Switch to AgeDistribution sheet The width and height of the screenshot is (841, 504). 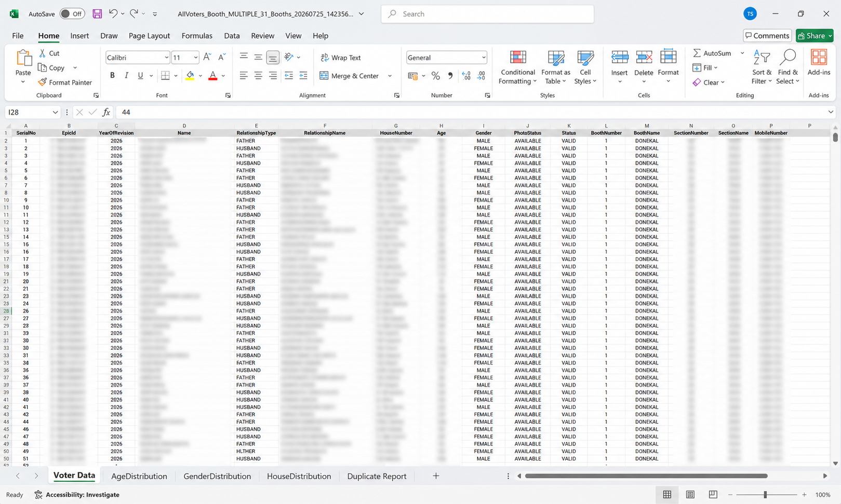click(x=139, y=476)
